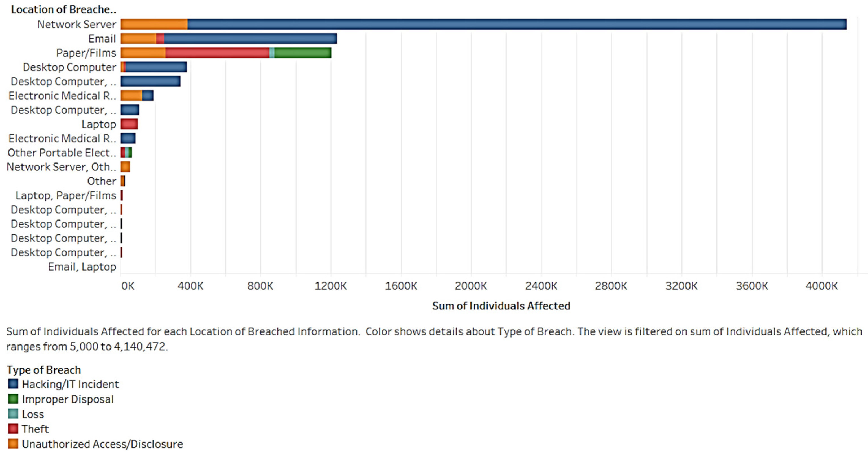Click the Unauthorized Access/Disclosure orange legend swatch
The height and width of the screenshot is (457, 868).
[x=13, y=443]
